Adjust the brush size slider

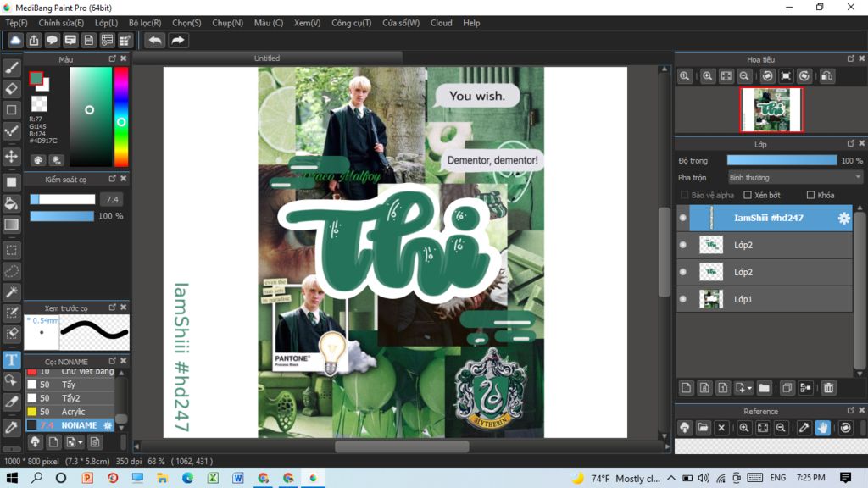coord(63,199)
